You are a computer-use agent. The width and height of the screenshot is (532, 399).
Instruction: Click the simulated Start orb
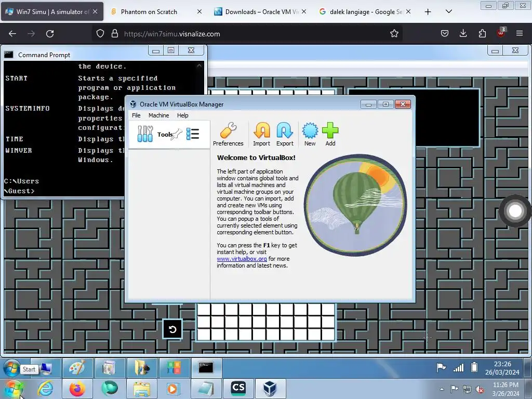click(11, 368)
